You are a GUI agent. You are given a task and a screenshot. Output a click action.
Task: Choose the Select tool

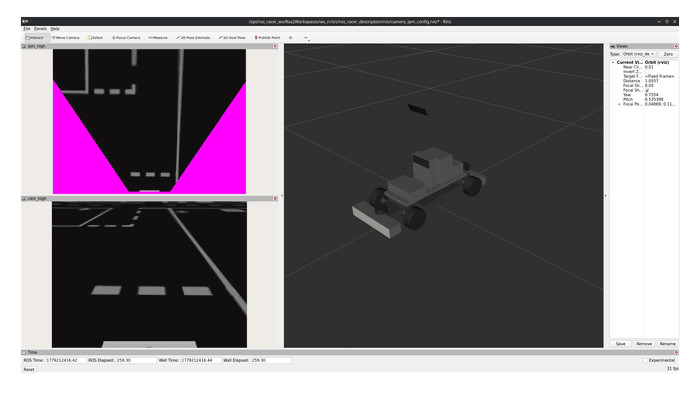coord(96,38)
